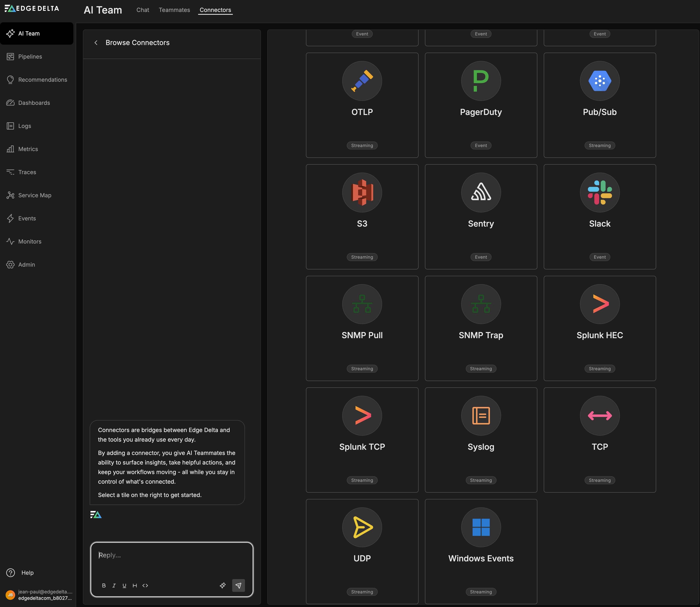Image resolution: width=700 pixels, height=607 pixels.
Task: Select the Slack connector tile icon
Action: 599,192
